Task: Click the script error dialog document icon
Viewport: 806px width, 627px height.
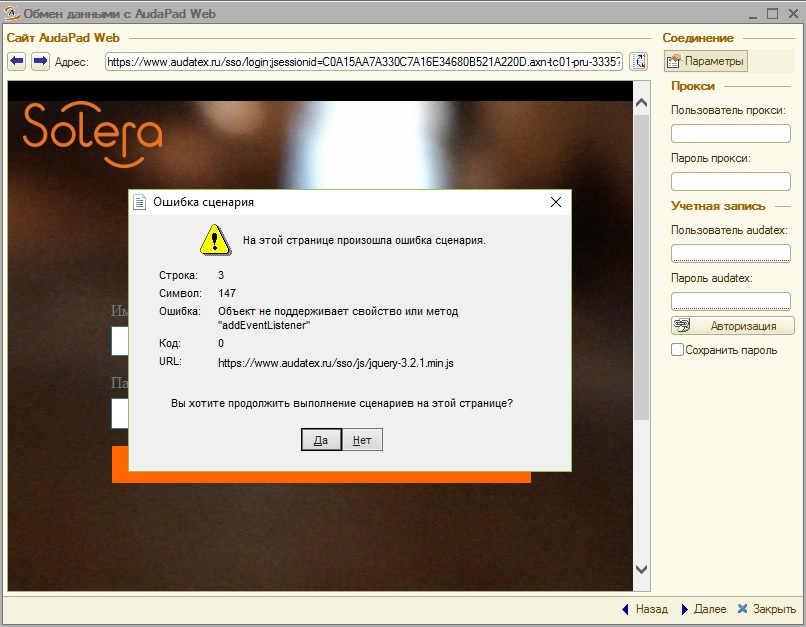Action: click(x=139, y=202)
